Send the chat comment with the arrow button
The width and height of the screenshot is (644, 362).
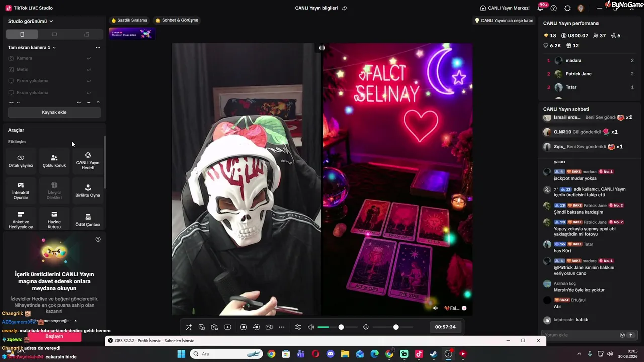click(631, 335)
